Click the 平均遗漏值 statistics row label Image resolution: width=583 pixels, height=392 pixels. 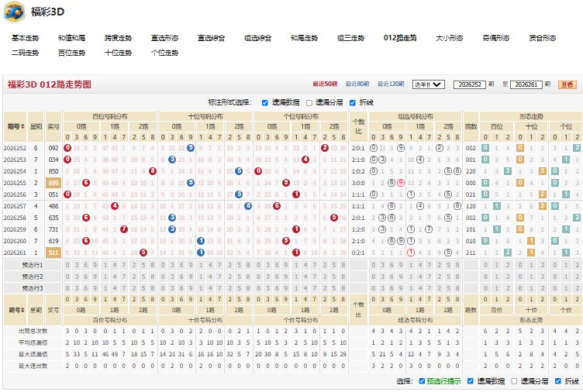33,342
